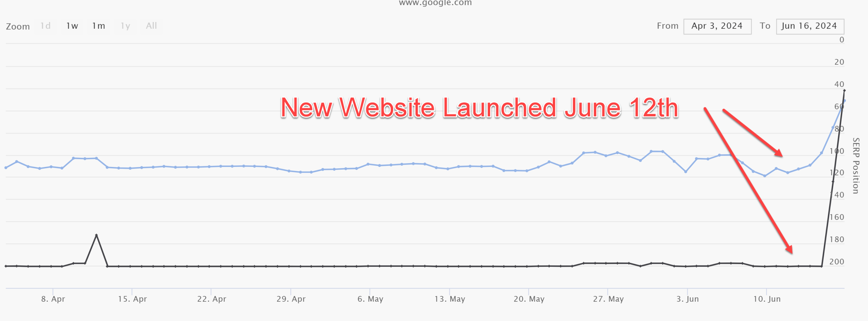Click the first blue data point at chart's left edge

point(6,168)
